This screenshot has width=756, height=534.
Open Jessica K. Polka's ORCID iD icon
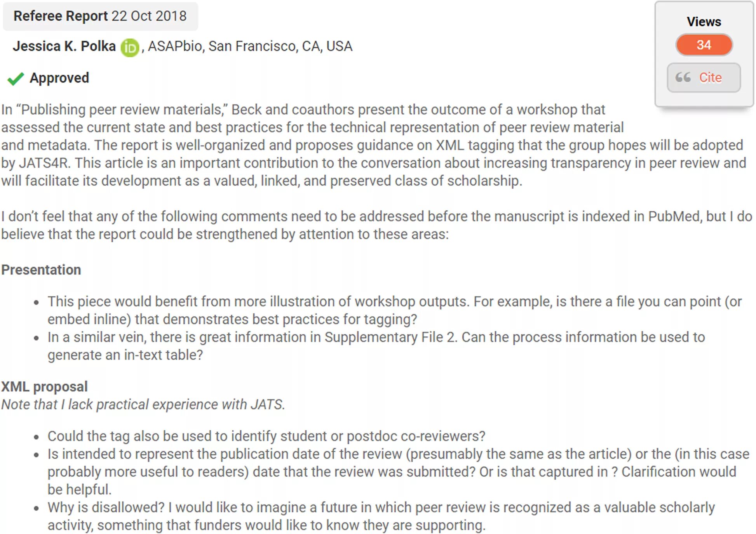(x=130, y=48)
